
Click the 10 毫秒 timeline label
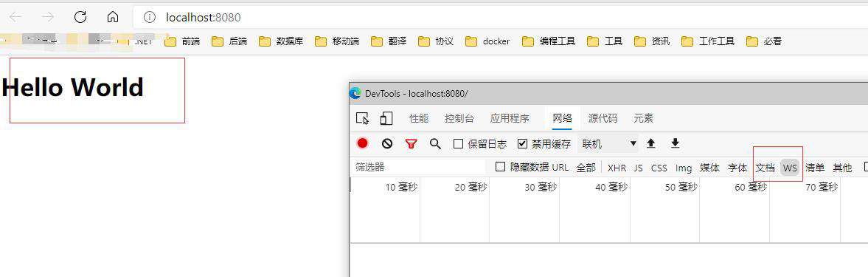coord(401,188)
